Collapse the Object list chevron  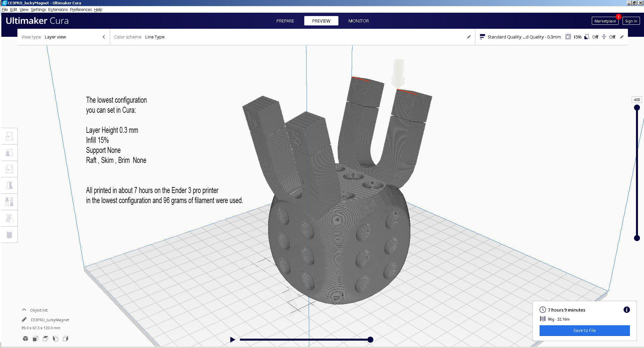point(24,310)
